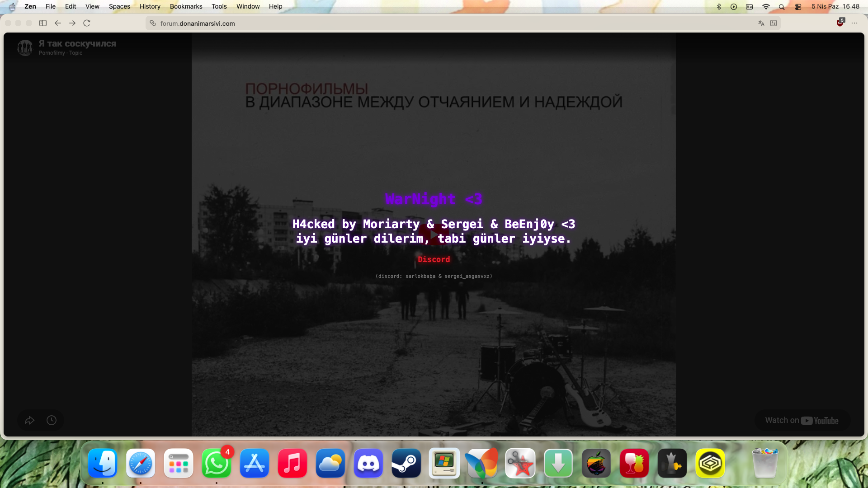Open the wine glass and pineapple app
Viewport: 868px width, 488px height.
[x=634, y=463]
